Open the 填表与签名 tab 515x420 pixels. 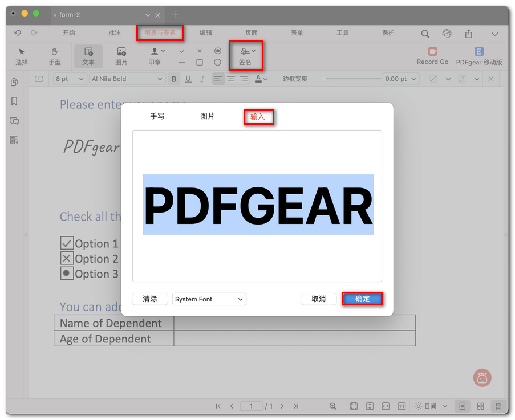pos(160,33)
